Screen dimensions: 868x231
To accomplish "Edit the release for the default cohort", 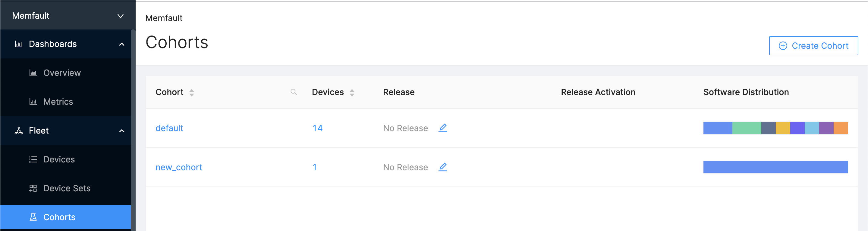I will tap(442, 128).
